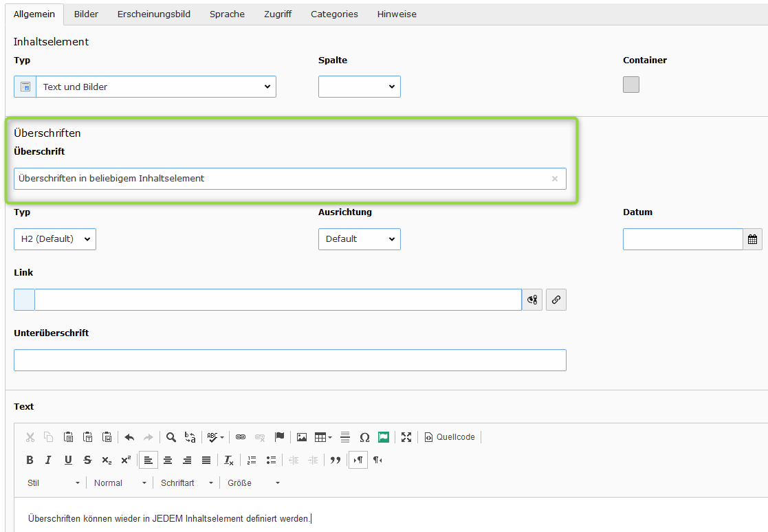This screenshot has height=532, width=768.
Task: Click the link wizard chain icon
Action: coord(556,300)
